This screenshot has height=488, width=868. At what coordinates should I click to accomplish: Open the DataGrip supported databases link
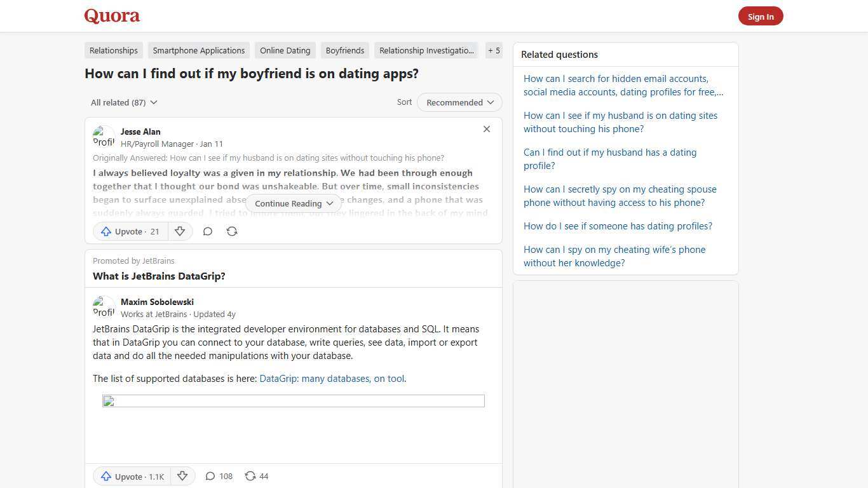(332, 378)
